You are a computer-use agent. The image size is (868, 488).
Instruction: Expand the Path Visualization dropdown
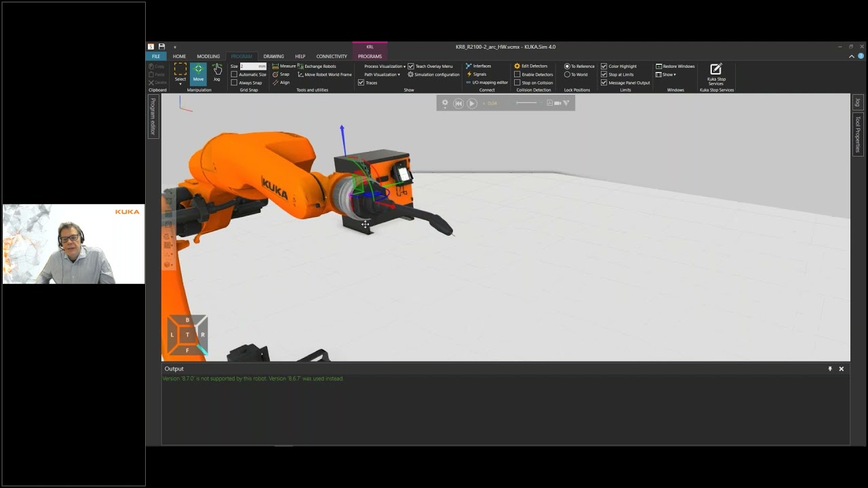pyautogui.click(x=382, y=75)
